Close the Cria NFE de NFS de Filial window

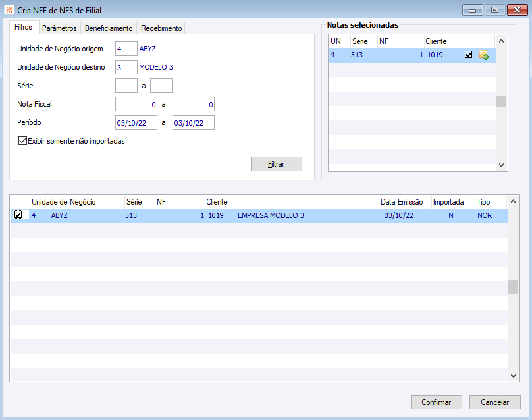[x=517, y=10]
